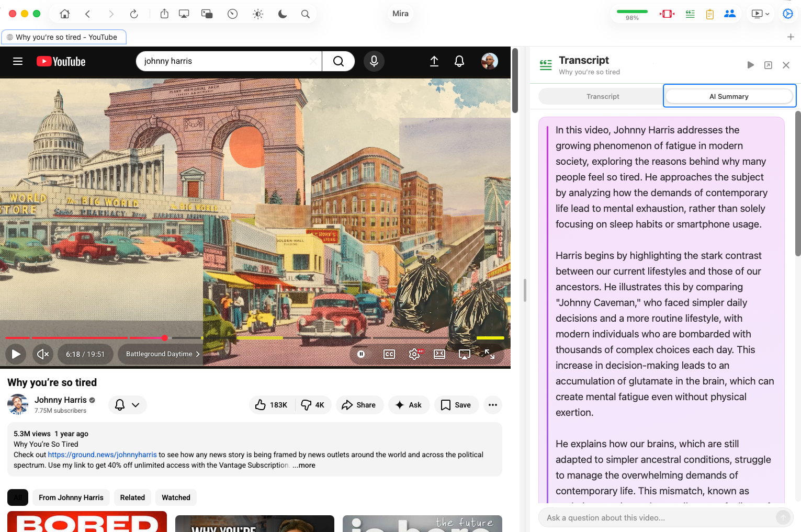
Task: Reload the current page
Action: click(x=134, y=14)
